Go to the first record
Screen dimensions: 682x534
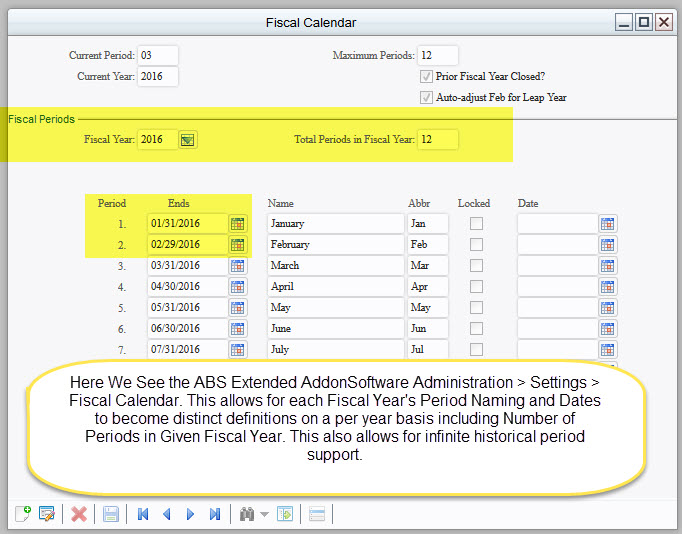coord(143,514)
